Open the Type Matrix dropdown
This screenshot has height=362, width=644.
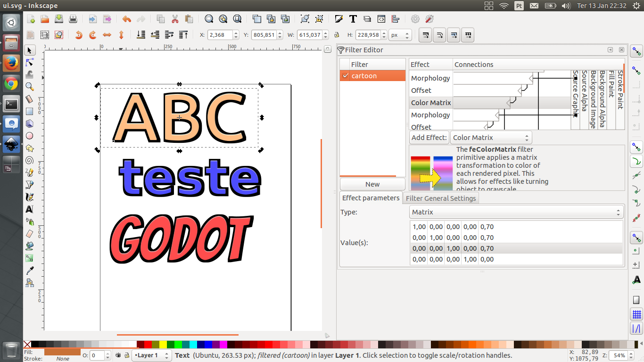pos(516,212)
